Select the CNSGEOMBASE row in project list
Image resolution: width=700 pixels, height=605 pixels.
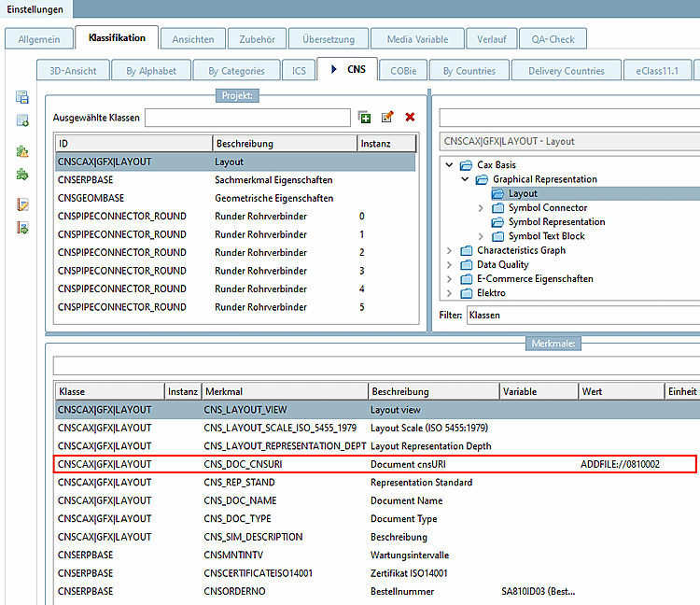tap(91, 198)
